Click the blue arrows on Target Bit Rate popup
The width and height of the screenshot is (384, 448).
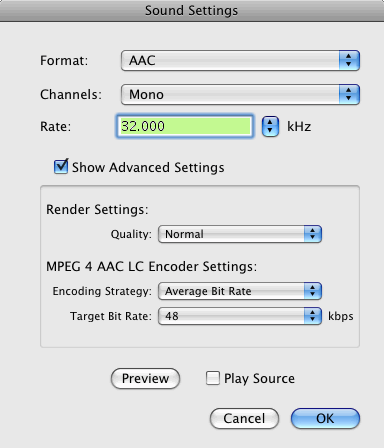(313, 316)
